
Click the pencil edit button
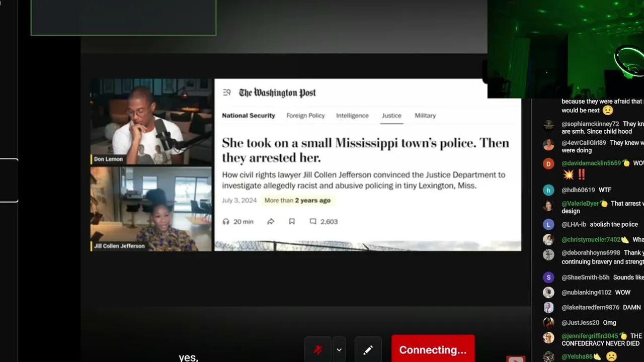click(368, 350)
